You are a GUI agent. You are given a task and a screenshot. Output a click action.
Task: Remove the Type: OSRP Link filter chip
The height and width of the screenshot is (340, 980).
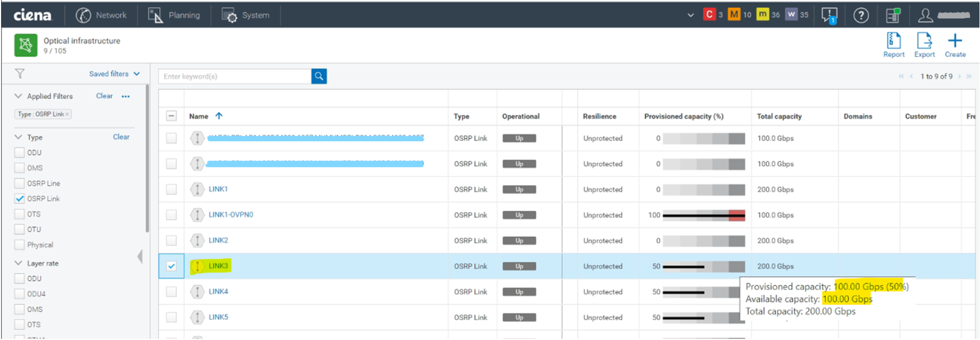tap(67, 114)
